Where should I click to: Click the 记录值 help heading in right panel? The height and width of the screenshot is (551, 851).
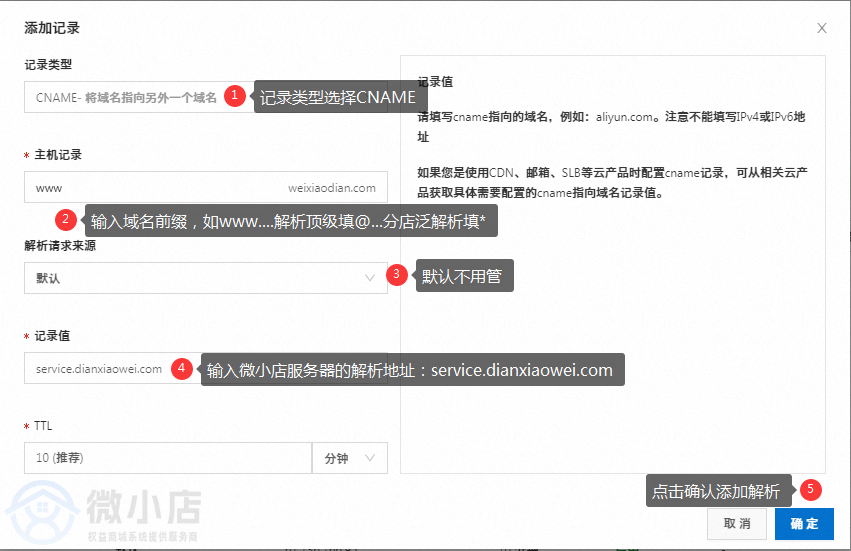(x=435, y=82)
